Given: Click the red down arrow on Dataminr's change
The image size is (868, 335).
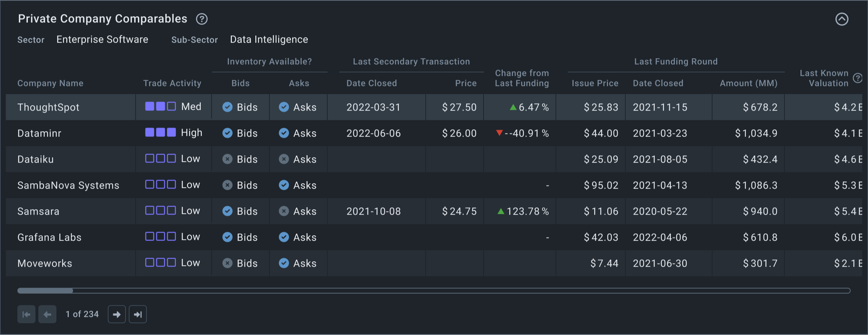Looking at the screenshot, I should pos(500,133).
